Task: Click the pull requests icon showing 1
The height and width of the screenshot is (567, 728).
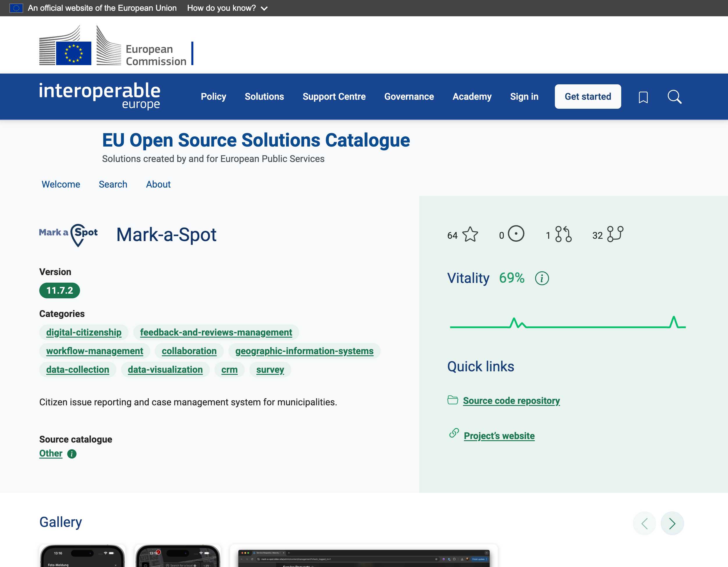Action: 563,234
